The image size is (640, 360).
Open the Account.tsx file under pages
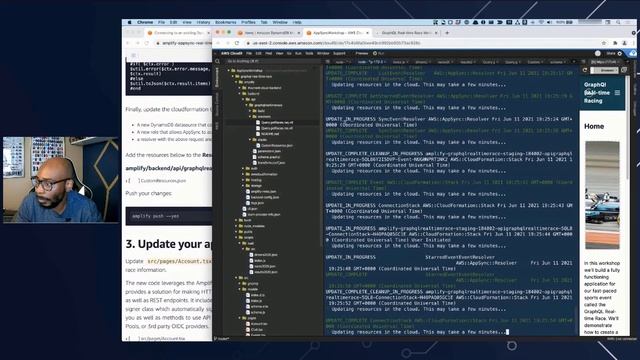pos(257,324)
